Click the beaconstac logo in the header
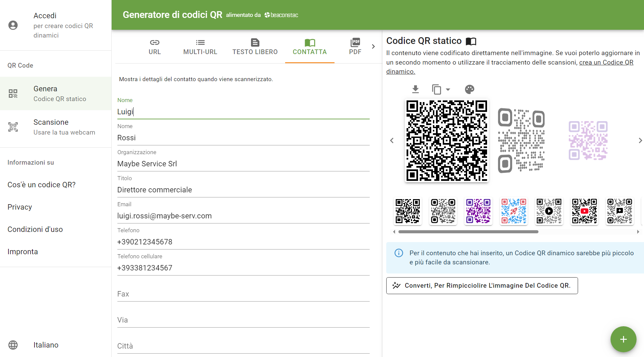644x357 pixels. tap(281, 15)
